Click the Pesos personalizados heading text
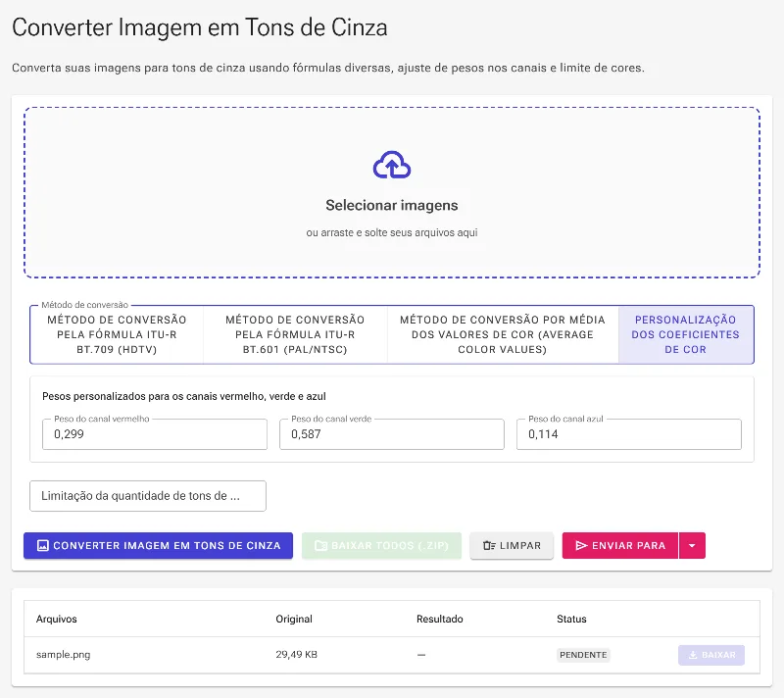Image resolution: width=784 pixels, height=698 pixels. [x=184, y=396]
